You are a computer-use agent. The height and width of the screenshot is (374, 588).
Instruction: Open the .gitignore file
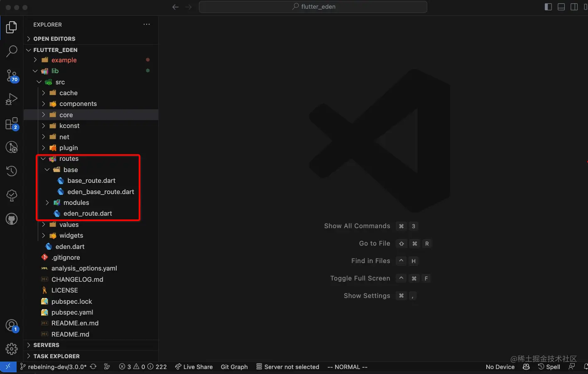[x=91, y=258]
